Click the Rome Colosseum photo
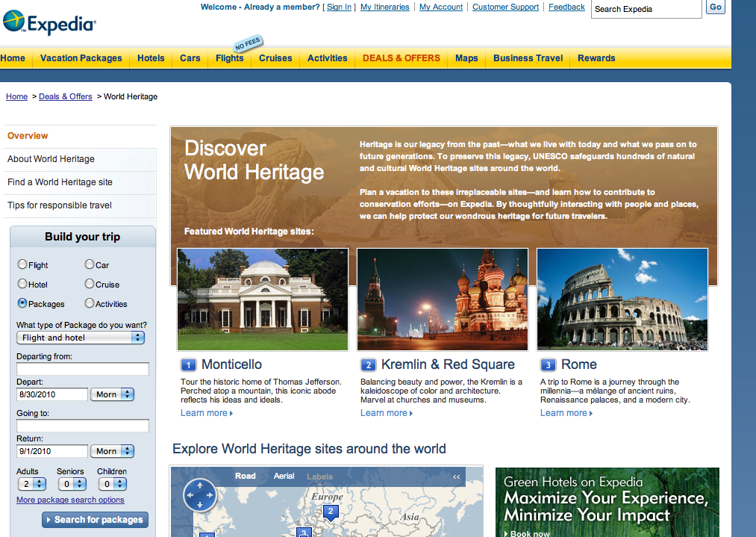This screenshot has width=756, height=537. tap(622, 299)
